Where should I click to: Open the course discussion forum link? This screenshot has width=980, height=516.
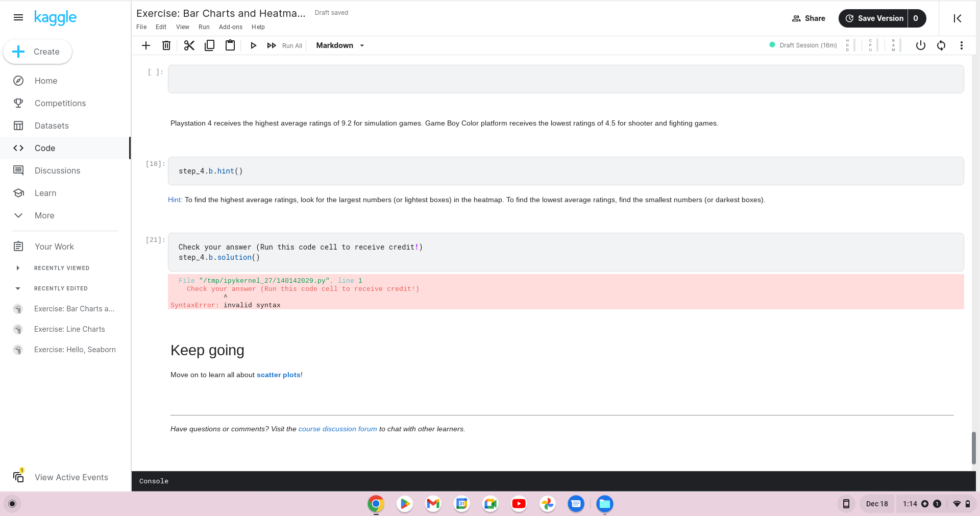[337, 429]
